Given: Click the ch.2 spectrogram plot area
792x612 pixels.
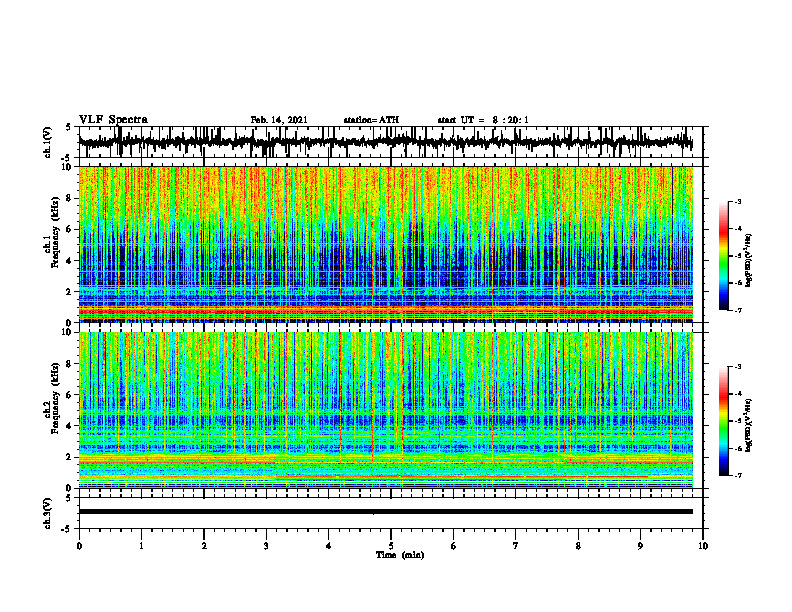Looking at the screenshot, I should (385, 410).
